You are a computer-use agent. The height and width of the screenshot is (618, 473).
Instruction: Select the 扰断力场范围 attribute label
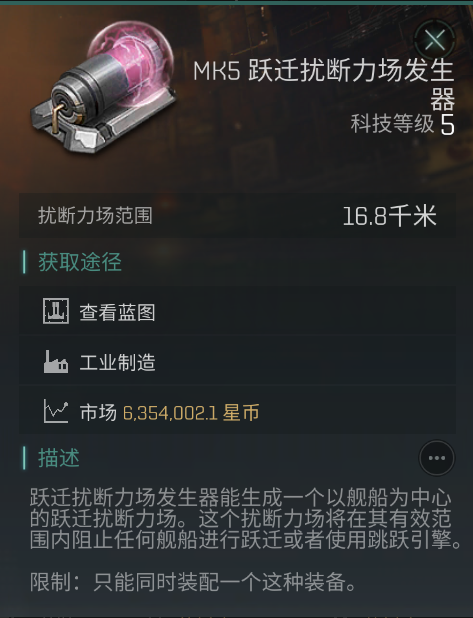pyautogui.click(x=95, y=216)
